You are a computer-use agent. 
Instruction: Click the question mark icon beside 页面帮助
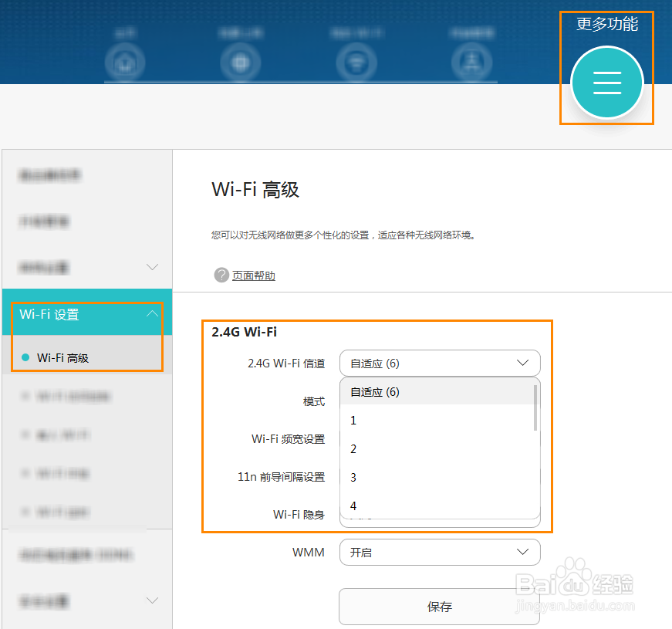(x=221, y=275)
